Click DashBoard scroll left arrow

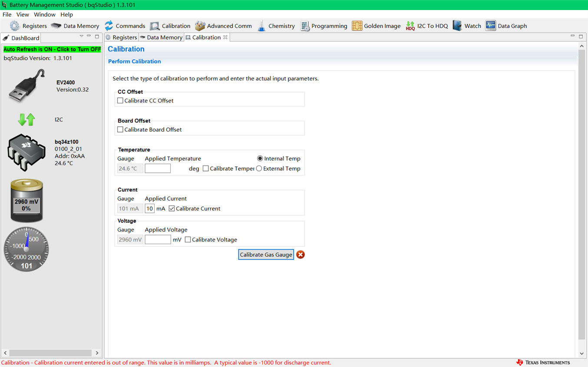[x=5, y=353]
